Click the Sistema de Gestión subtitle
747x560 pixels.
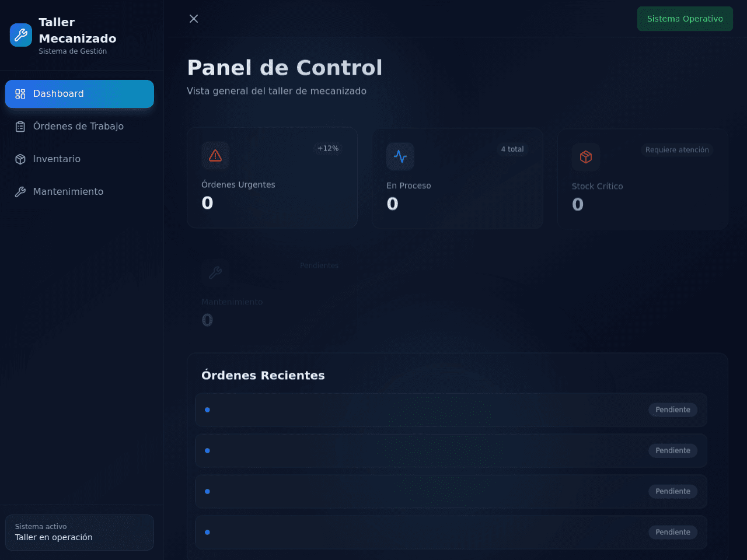[x=73, y=51]
